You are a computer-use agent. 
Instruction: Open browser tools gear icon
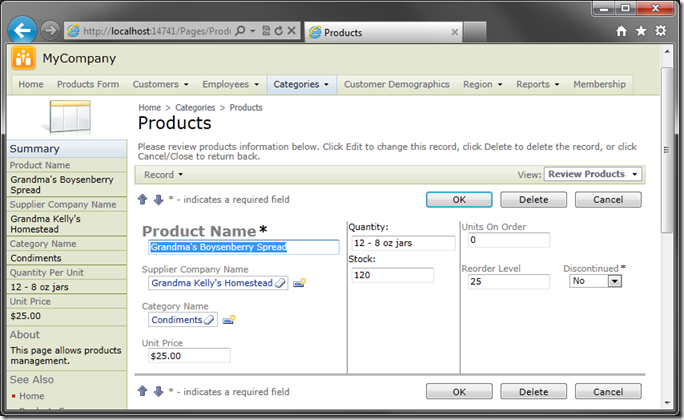[x=660, y=31]
